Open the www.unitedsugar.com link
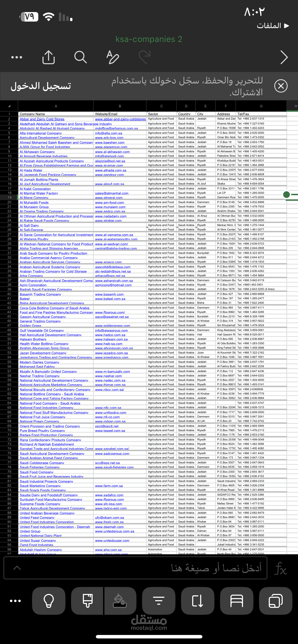The image size is (298, 644). point(112,541)
